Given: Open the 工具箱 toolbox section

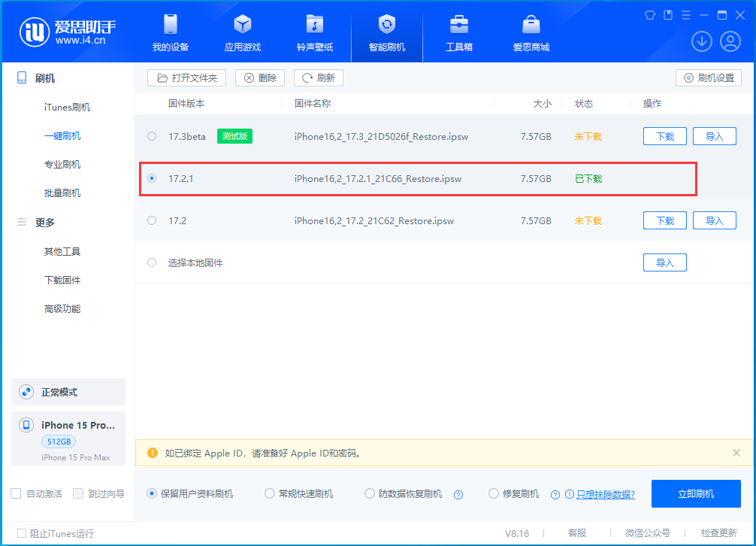Looking at the screenshot, I should pos(458,32).
